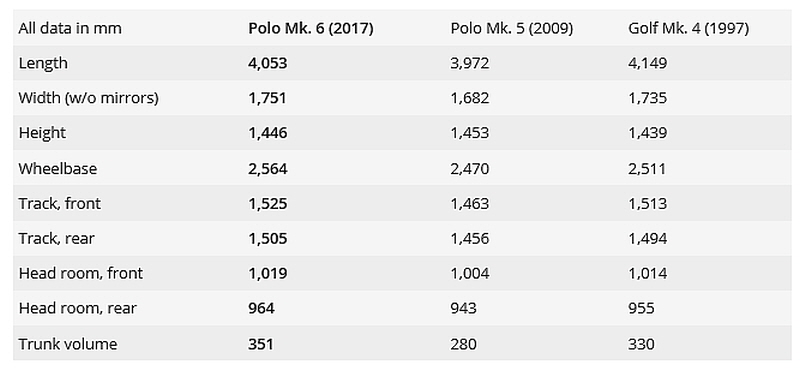Select the Polo Mk. 5 rear track value 1,456

(469, 238)
